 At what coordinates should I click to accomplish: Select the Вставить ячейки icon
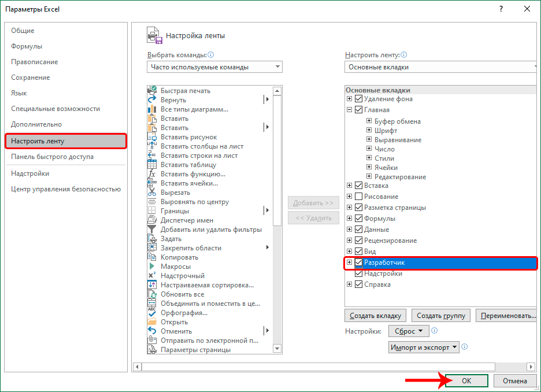click(x=152, y=183)
